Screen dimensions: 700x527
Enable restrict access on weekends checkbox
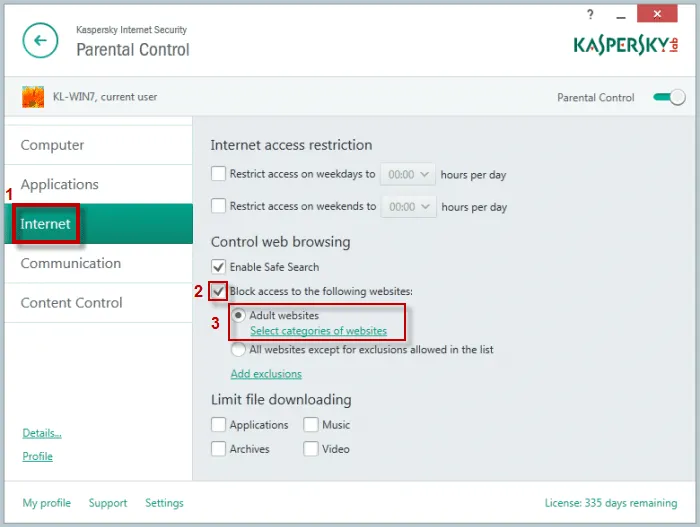click(218, 206)
